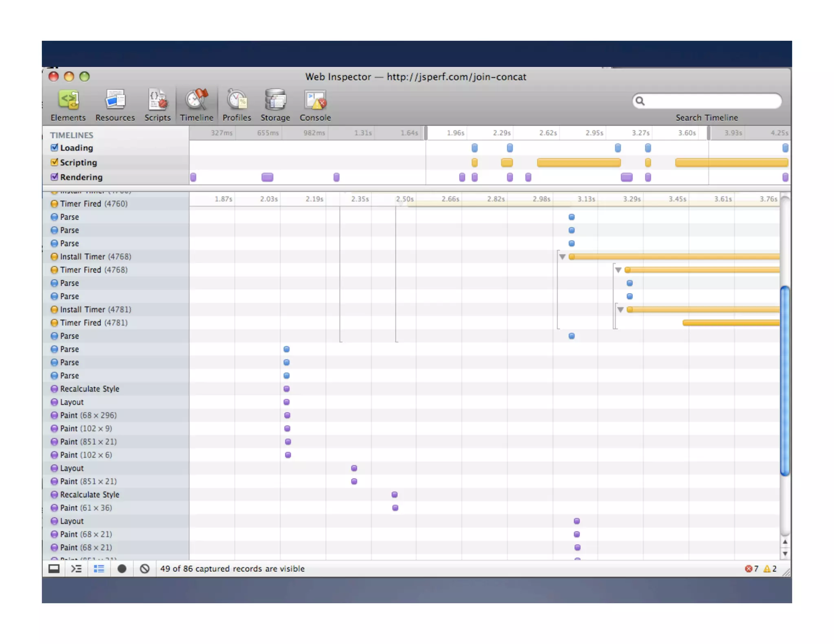
Task: Click the error count indicator
Action: click(x=751, y=569)
